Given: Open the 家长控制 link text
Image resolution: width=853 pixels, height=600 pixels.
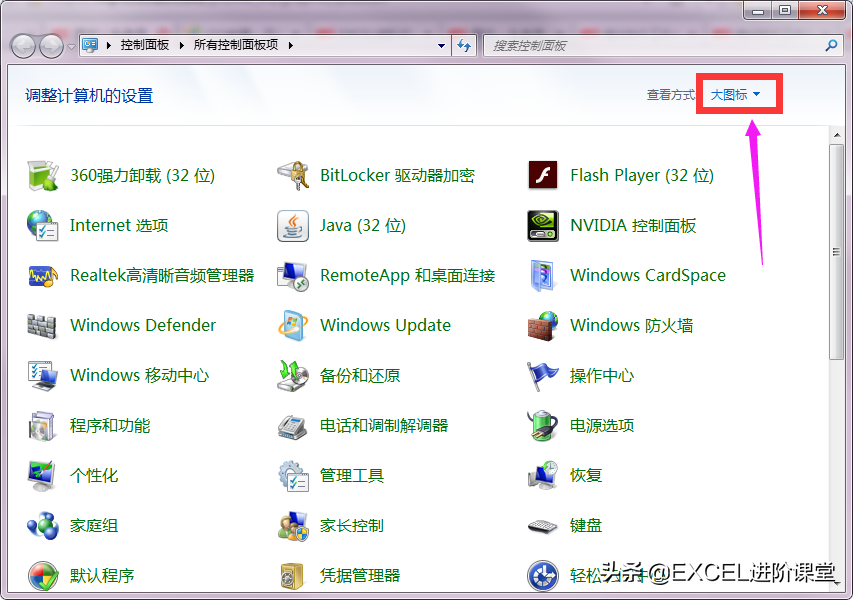Looking at the screenshot, I should click(x=352, y=525).
